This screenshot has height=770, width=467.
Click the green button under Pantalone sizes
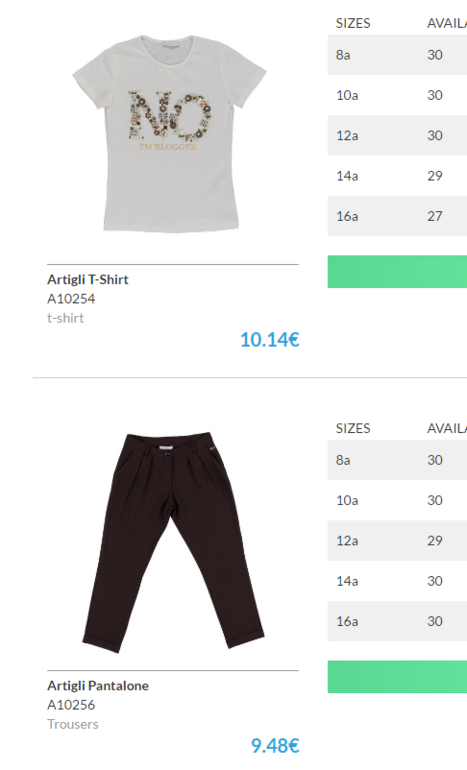pos(397,677)
